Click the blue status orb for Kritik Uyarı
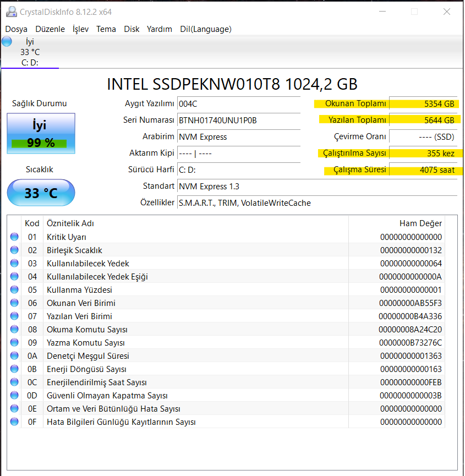Screen dimensions: 465x476 point(14,237)
